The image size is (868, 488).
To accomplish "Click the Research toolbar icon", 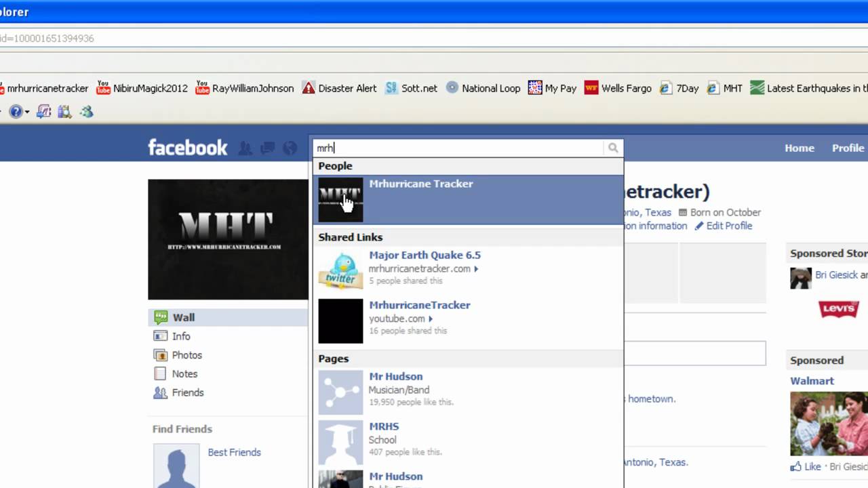I will tap(64, 112).
